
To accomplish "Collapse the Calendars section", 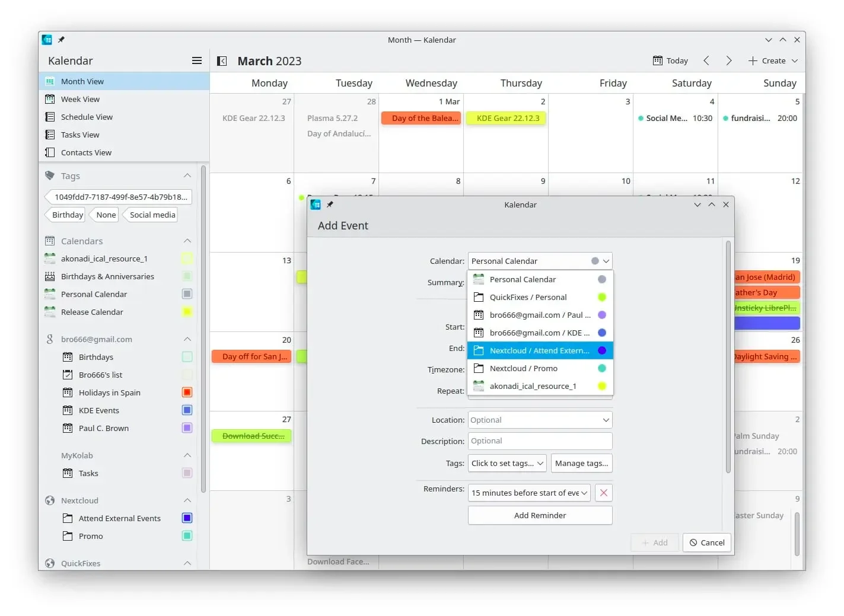I will click(x=187, y=241).
